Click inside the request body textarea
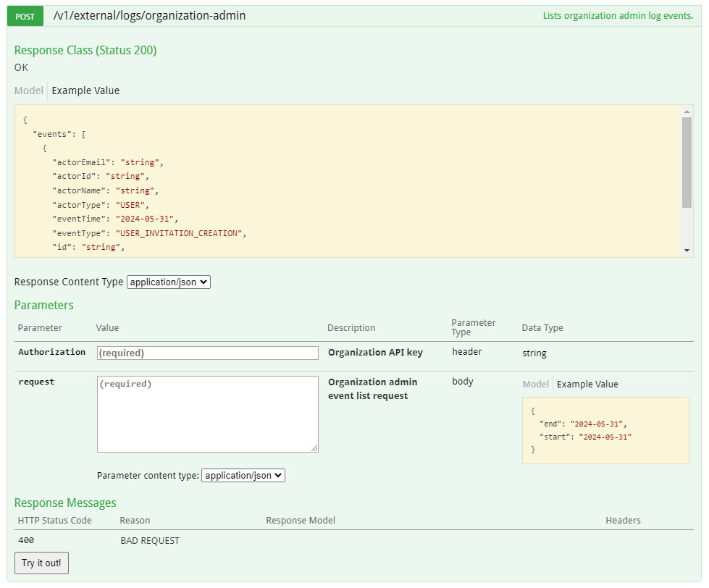709x588 pixels. 207,414
